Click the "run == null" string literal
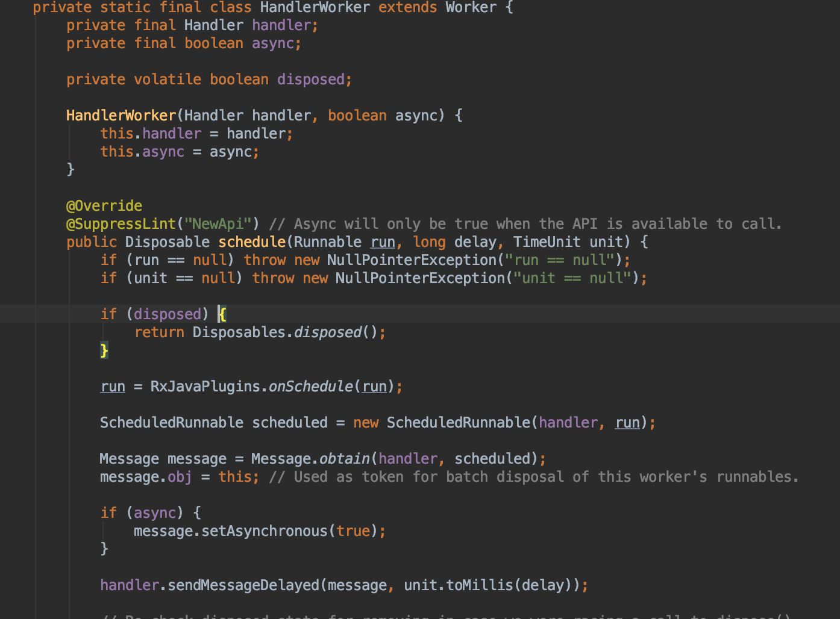This screenshot has width=840, height=619. click(559, 260)
